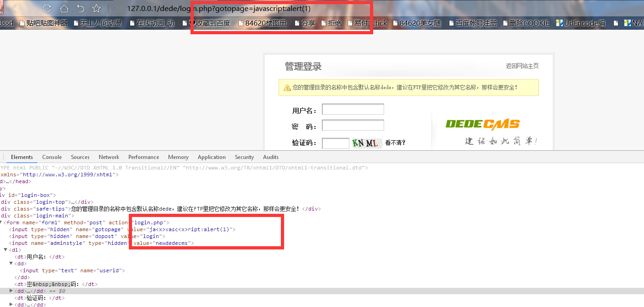Switch to the Memory tab
This screenshot has height=307, width=644.
178,157
